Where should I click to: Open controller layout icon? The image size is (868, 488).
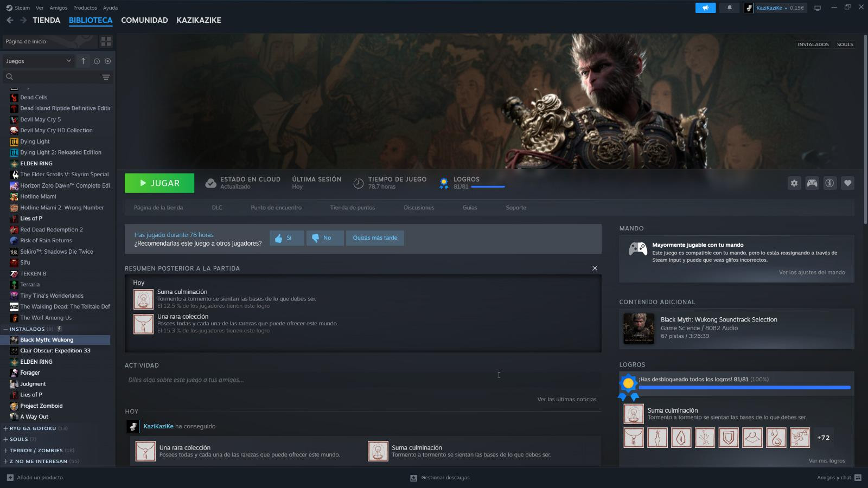pyautogui.click(x=812, y=183)
